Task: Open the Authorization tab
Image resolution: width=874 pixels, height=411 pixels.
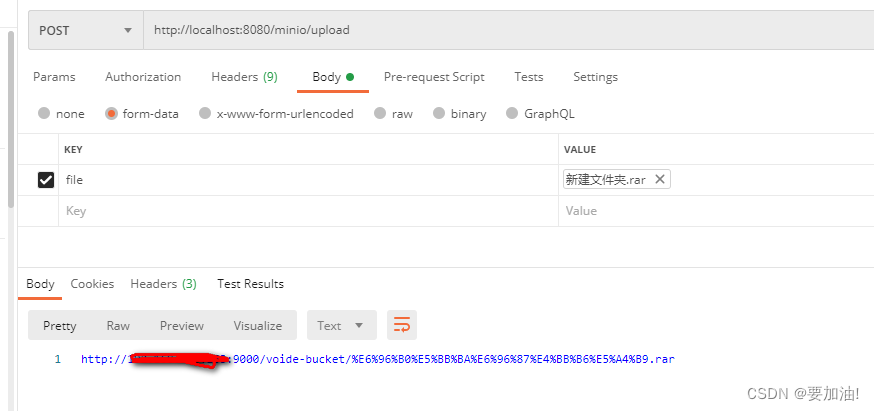Action: [x=143, y=77]
